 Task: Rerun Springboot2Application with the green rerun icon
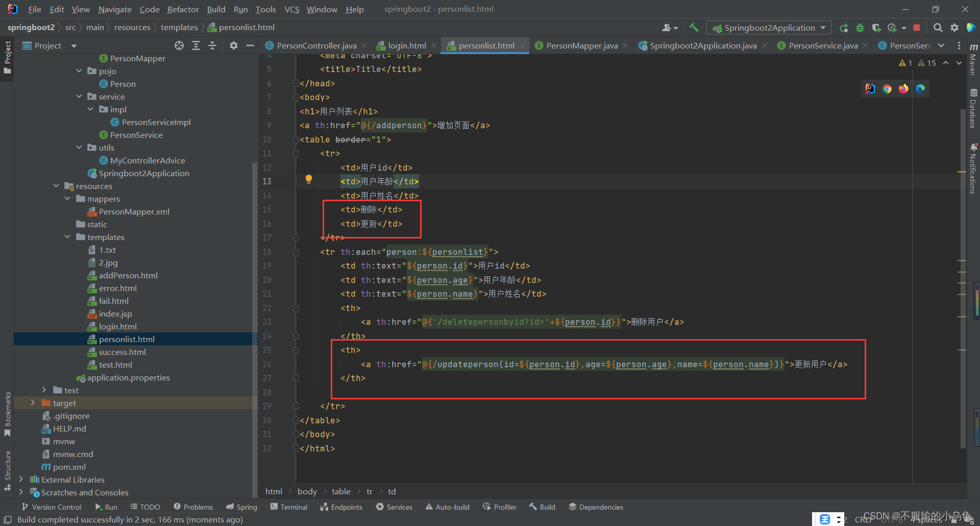tap(844, 28)
